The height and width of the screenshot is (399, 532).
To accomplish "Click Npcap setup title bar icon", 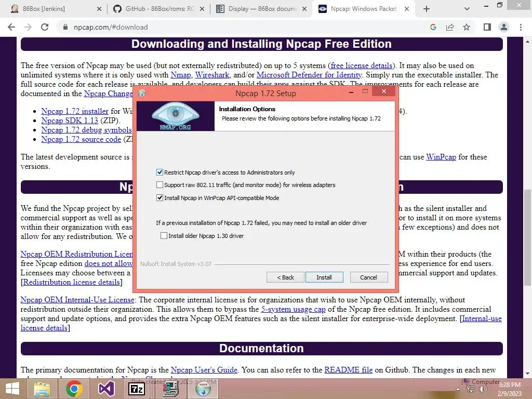I will tap(142, 93).
